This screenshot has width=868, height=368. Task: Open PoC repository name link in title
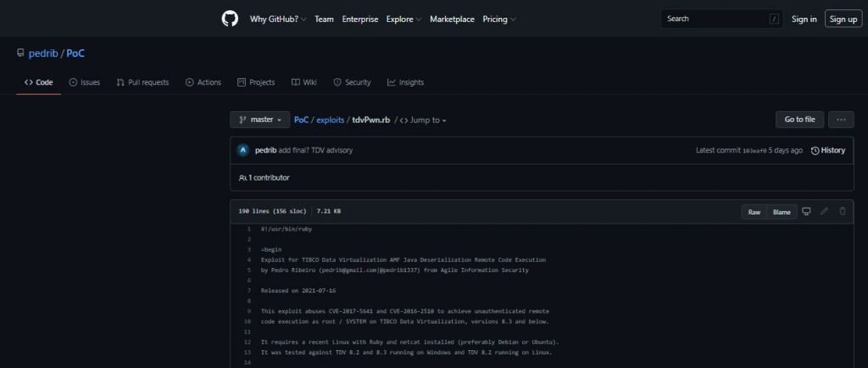click(75, 53)
